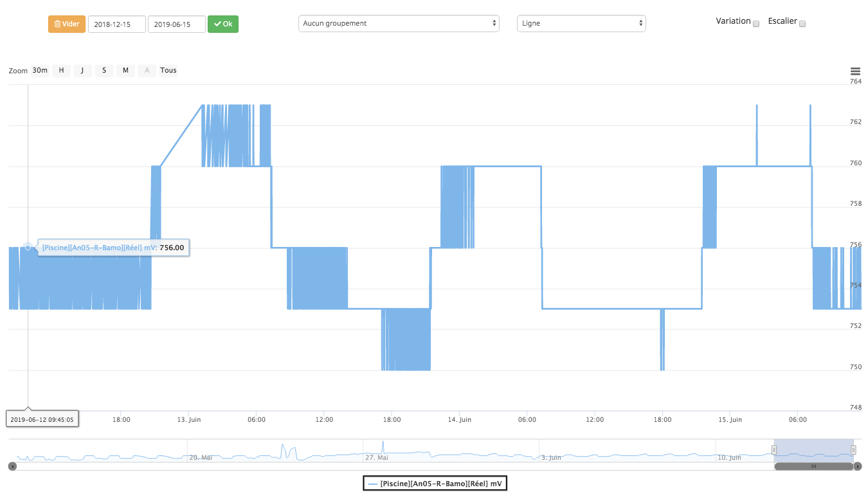Open the Aucun groupement dropdown
This screenshot has width=868, height=501.
399,24
